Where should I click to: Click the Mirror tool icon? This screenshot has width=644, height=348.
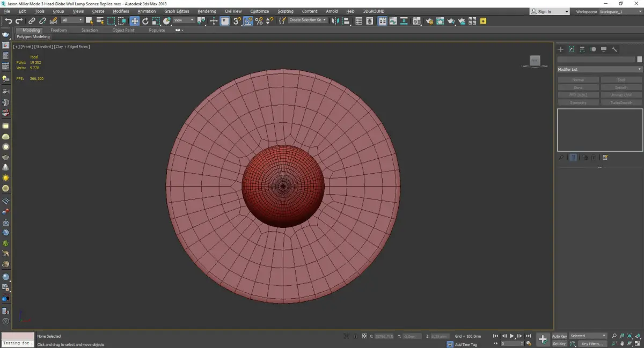pyautogui.click(x=335, y=21)
